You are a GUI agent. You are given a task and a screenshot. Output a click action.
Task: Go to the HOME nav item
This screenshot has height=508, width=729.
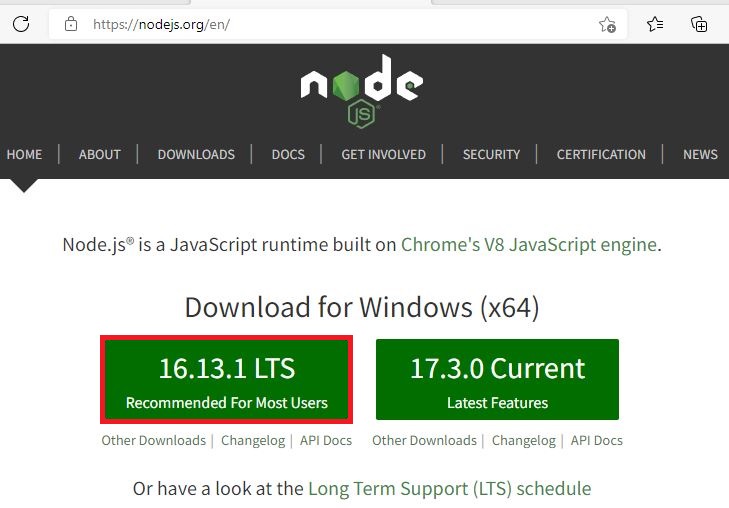24,154
